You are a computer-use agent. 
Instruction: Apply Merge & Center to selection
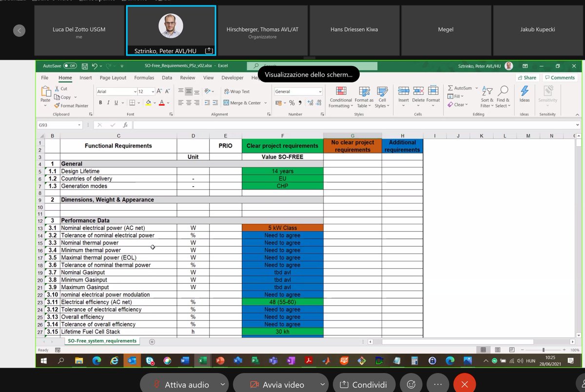coord(243,103)
